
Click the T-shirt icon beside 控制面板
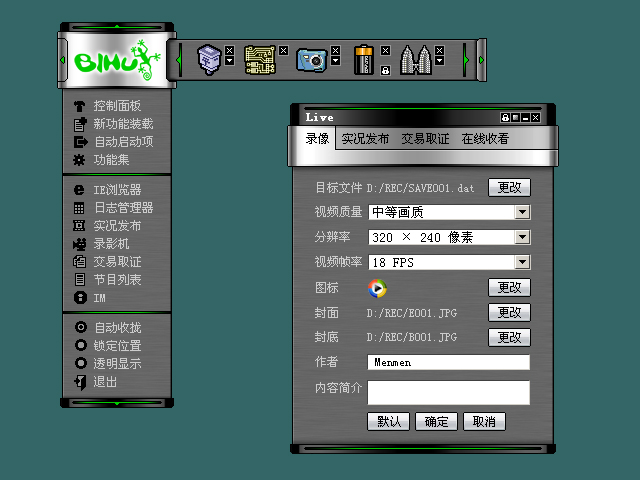coord(80,106)
